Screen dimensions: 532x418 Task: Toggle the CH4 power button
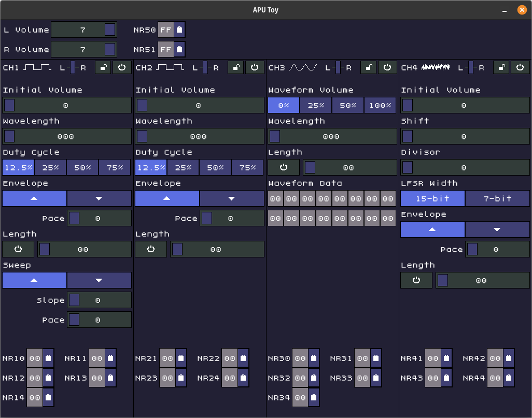click(x=520, y=67)
